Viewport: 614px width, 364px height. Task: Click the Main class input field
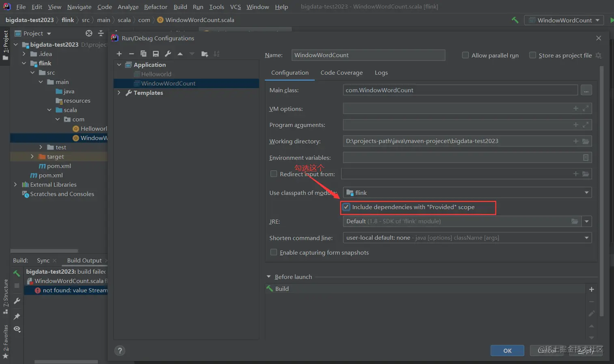point(460,90)
